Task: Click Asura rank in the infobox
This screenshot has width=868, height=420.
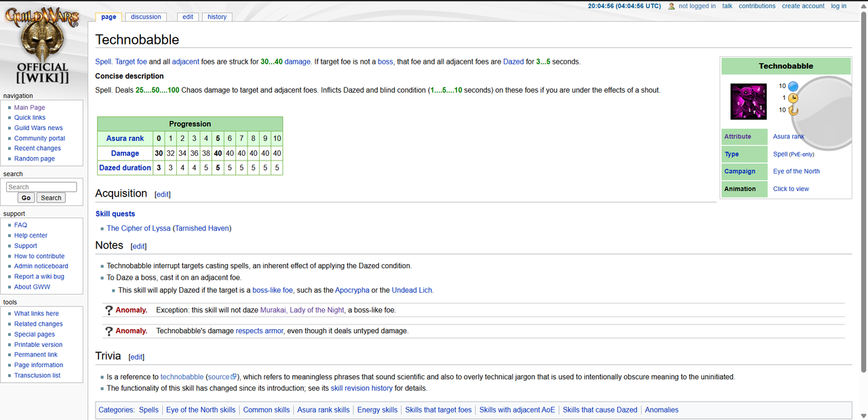Action: 789,136
